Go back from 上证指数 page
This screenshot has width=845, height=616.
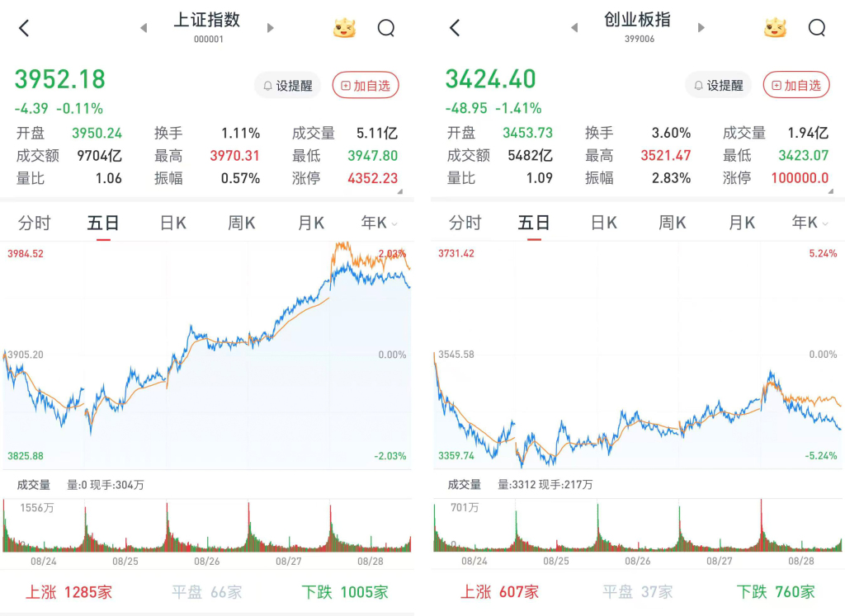click(24, 28)
